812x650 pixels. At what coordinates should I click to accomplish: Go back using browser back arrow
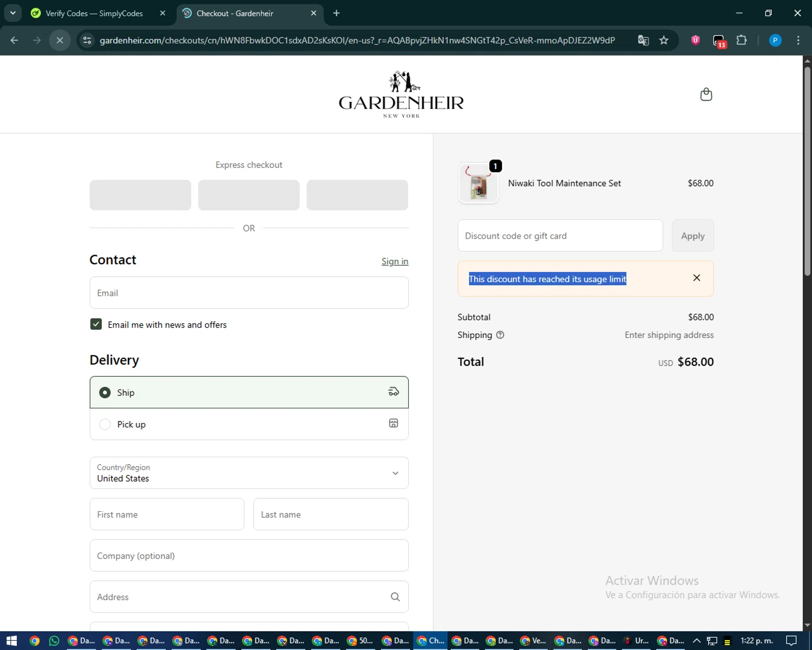[x=15, y=40]
